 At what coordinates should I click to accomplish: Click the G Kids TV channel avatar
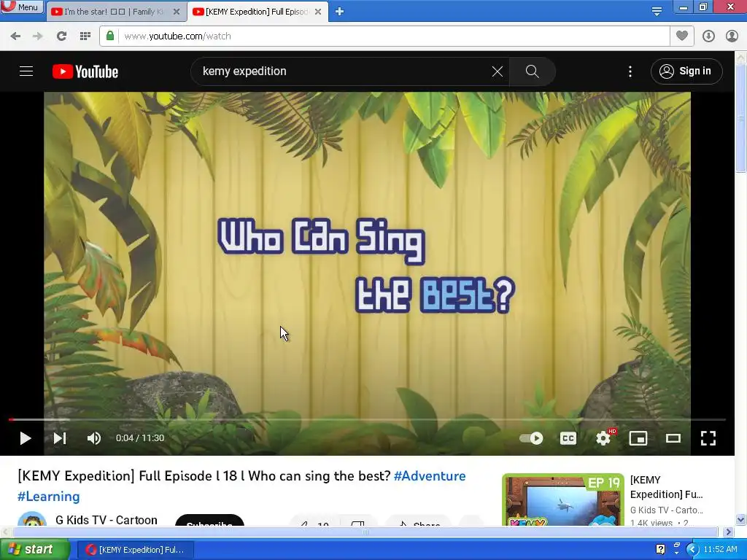32,519
